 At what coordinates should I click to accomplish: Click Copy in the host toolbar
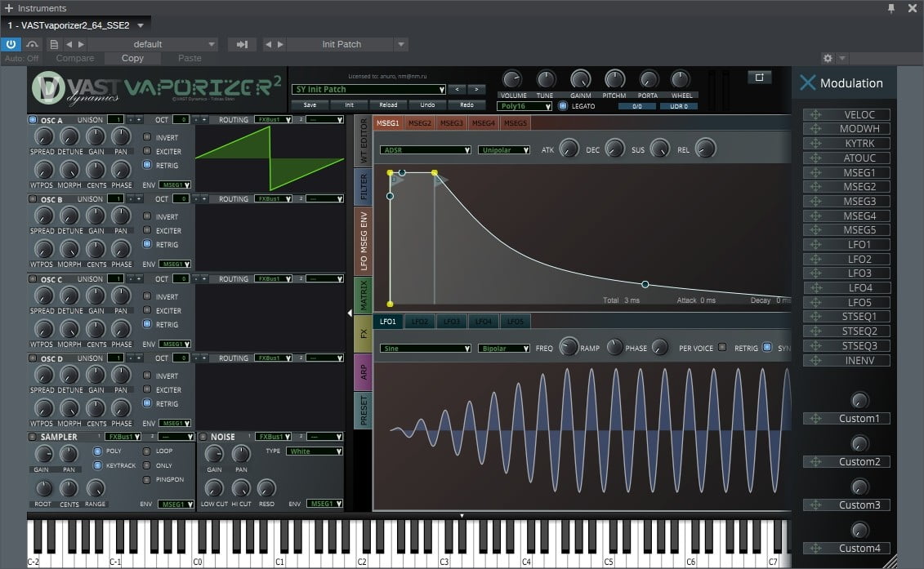[132, 58]
